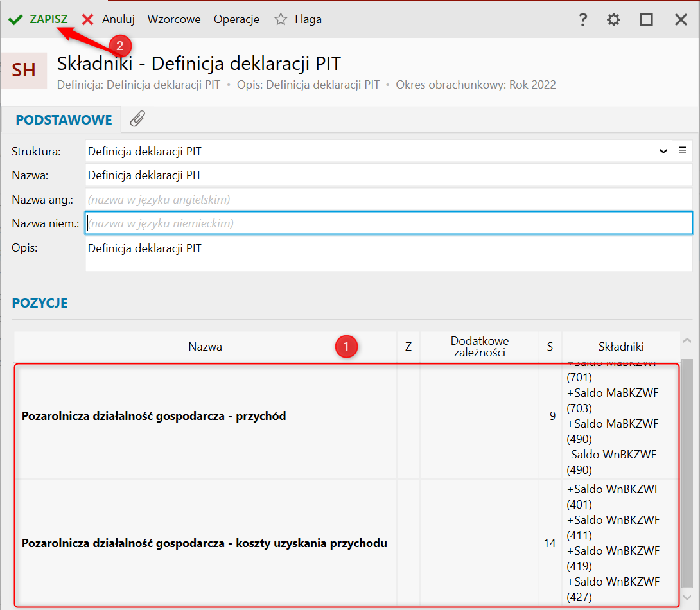Click the red X cancel icon
The width and height of the screenshot is (700, 610).
tap(88, 20)
